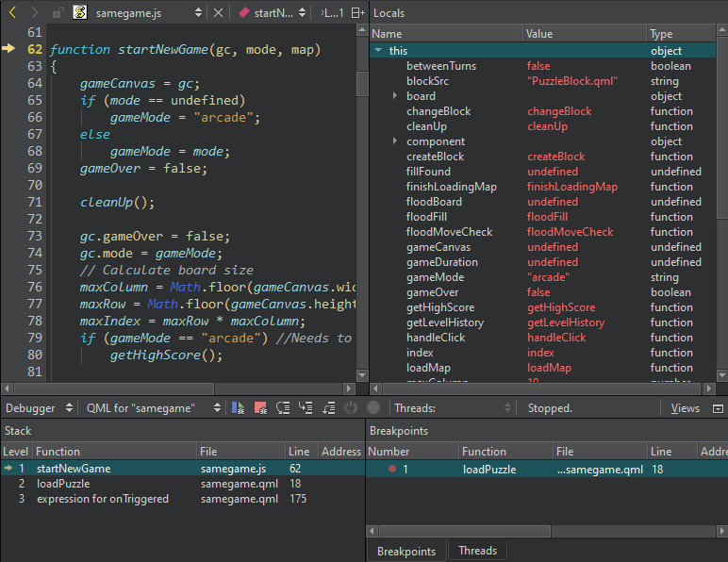The height and width of the screenshot is (562, 728).
Task: Click the Continue debugging icon
Action: [238, 408]
